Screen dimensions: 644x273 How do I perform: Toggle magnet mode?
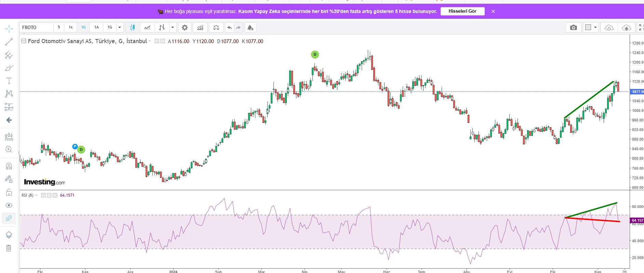pos(9,166)
